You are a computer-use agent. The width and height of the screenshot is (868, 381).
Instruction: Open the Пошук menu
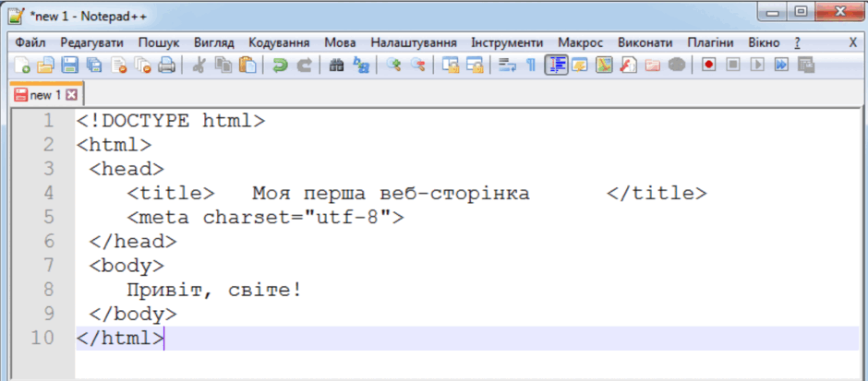click(x=159, y=42)
